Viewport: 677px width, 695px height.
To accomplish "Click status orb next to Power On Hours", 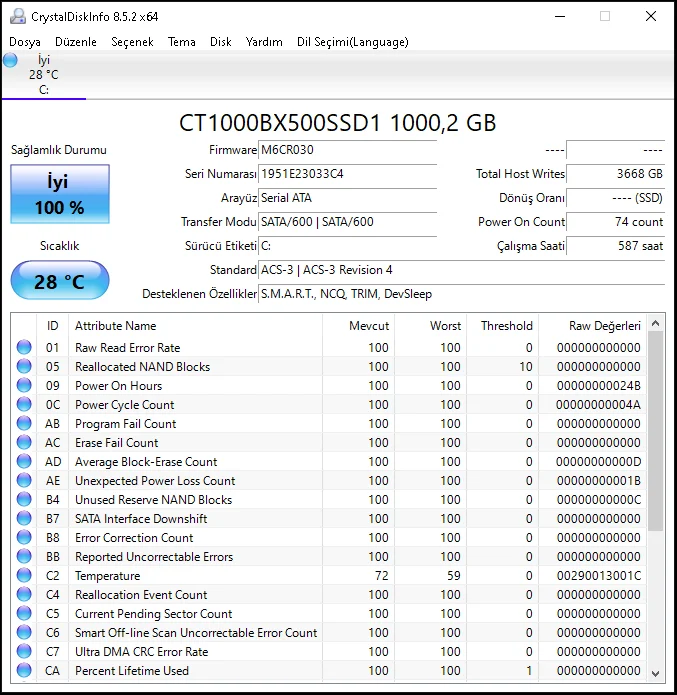I will point(24,386).
